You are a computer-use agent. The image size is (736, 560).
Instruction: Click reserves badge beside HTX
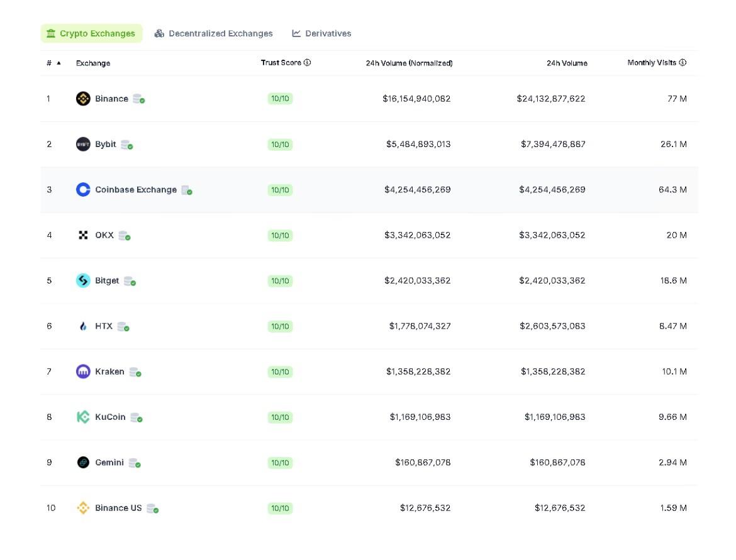(x=123, y=327)
